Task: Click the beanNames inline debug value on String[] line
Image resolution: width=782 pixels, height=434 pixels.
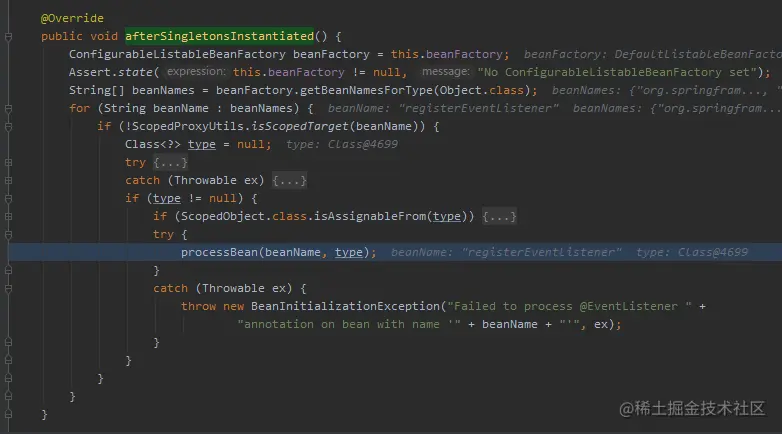Action: 666,90
